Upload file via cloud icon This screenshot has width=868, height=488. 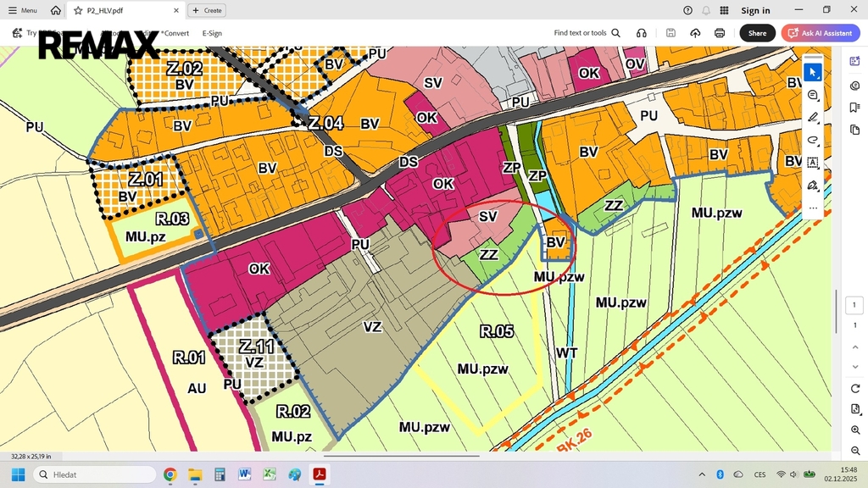coord(695,33)
